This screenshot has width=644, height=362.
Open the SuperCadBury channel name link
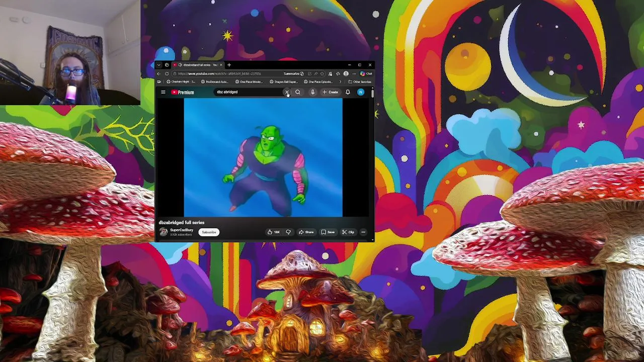182,230
